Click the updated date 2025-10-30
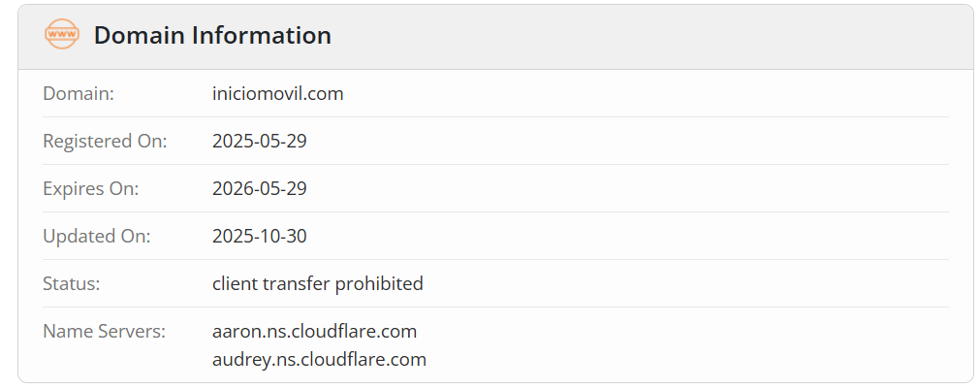The image size is (980, 390). coord(259,237)
